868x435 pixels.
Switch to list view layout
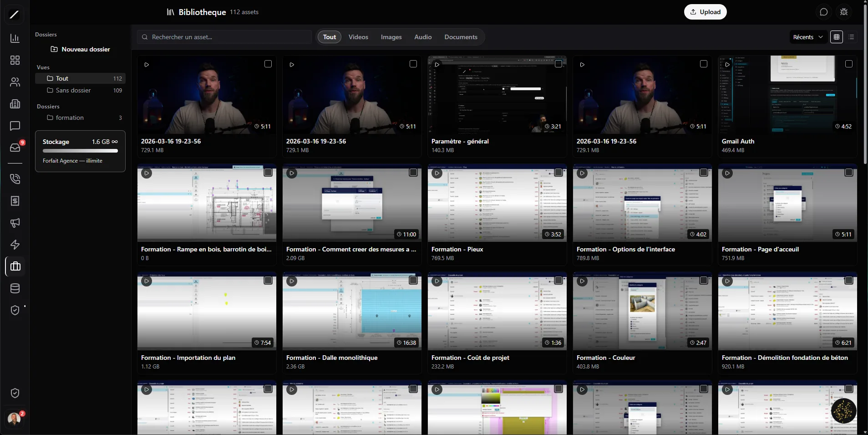(x=851, y=37)
